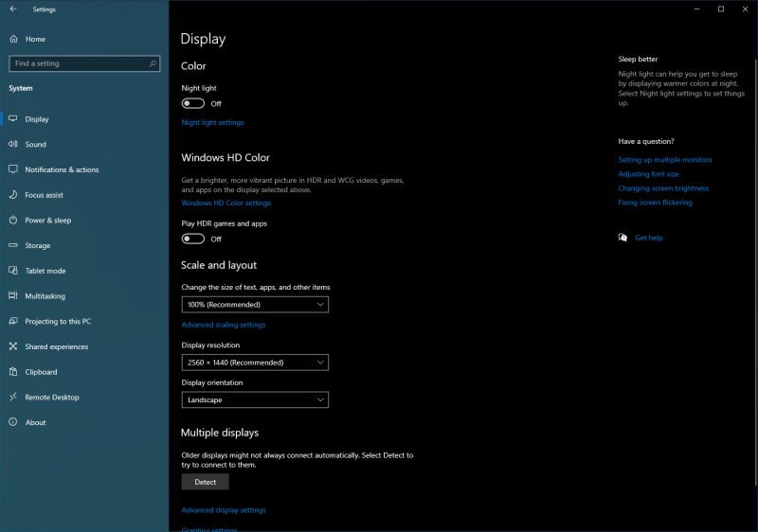Open the Display resolution dropdown
Viewport: 758px width, 532px height.
[x=255, y=363]
